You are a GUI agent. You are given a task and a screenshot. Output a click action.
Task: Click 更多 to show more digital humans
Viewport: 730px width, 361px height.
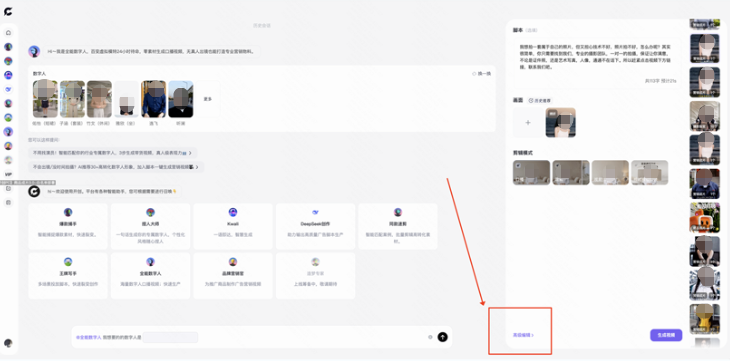(x=208, y=99)
